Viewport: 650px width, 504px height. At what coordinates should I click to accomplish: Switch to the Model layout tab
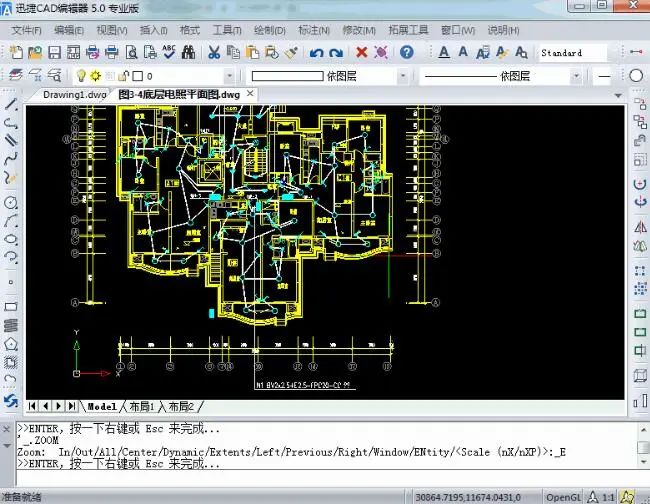tap(102, 407)
